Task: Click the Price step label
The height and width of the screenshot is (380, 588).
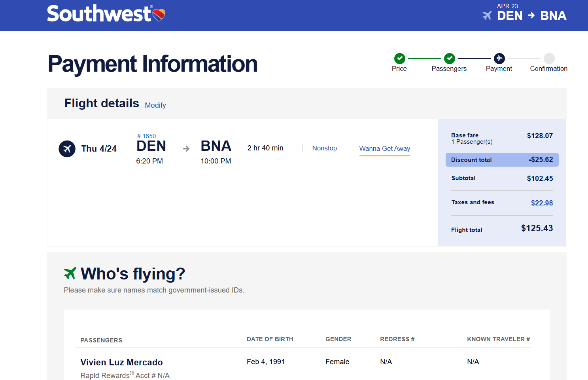Action: point(399,69)
